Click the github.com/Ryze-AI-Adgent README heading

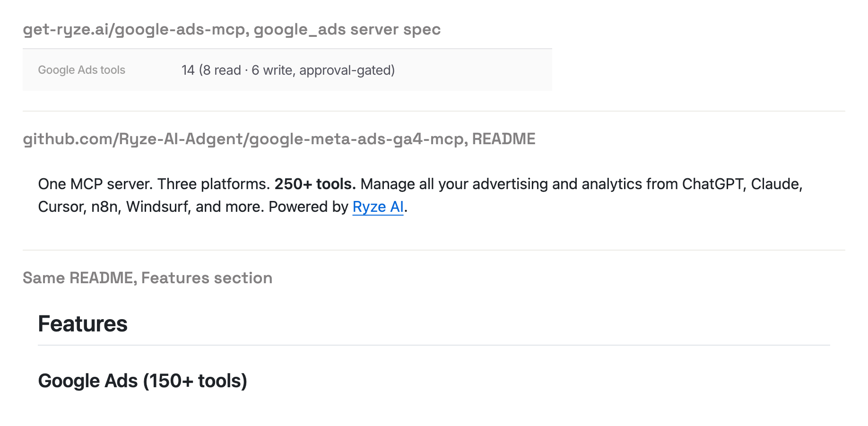coord(279,139)
